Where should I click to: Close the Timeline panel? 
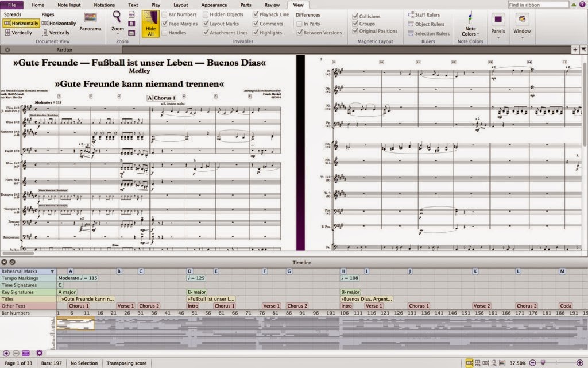4,262
